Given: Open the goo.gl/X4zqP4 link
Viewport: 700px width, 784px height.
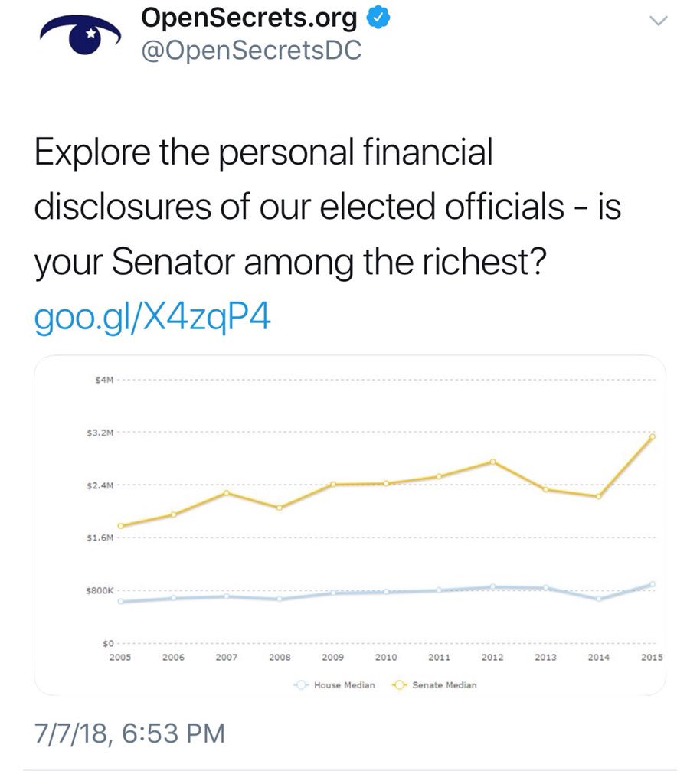Looking at the screenshot, I should pyautogui.click(x=153, y=317).
